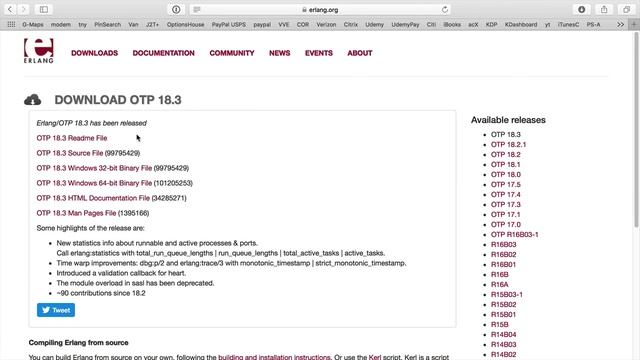Open the Top Sites grid icon
640x360 pixels.
tap(11, 24)
